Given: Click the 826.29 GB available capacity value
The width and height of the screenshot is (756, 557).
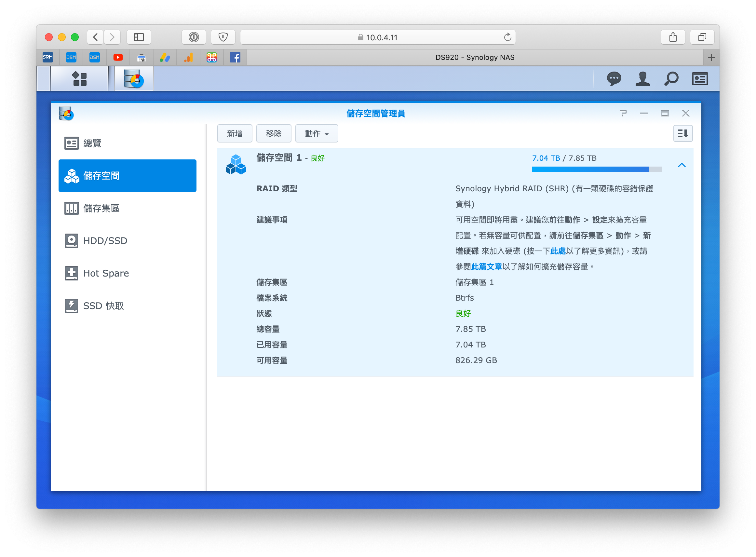Looking at the screenshot, I should tap(476, 360).
